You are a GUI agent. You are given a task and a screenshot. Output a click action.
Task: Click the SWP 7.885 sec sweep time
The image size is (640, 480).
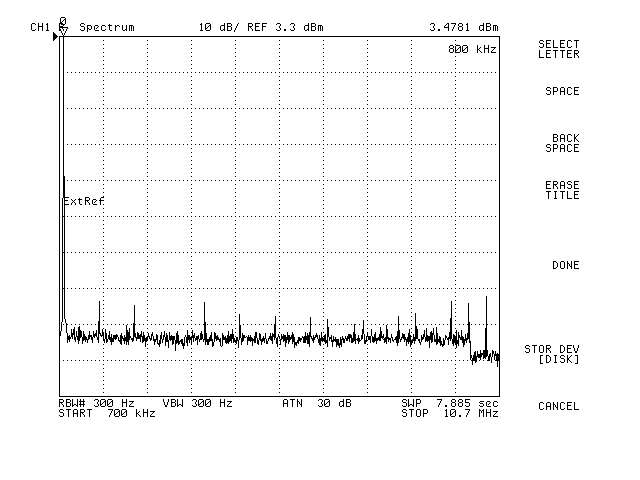click(x=449, y=402)
